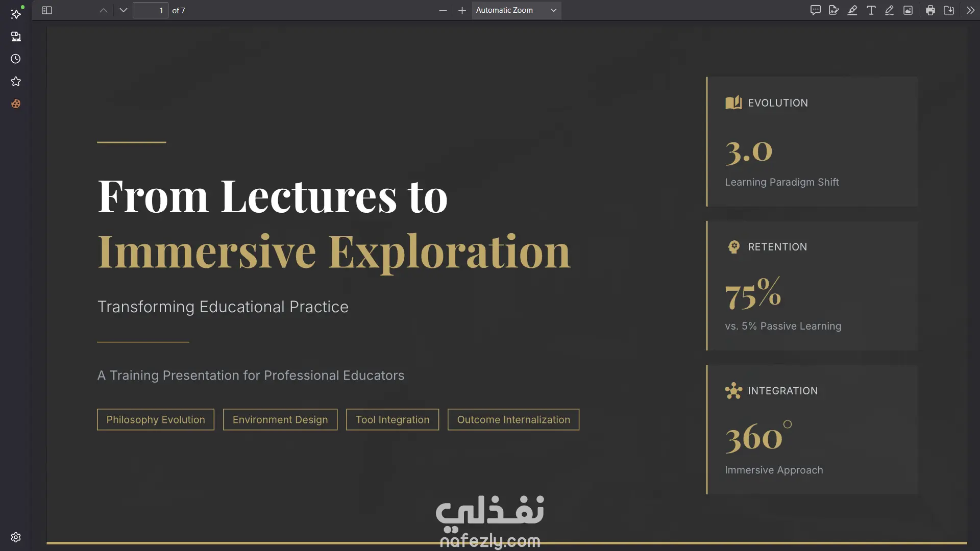The image size is (980, 551).
Task: Click the INTEGRATION card label
Action: click(782, 391)
